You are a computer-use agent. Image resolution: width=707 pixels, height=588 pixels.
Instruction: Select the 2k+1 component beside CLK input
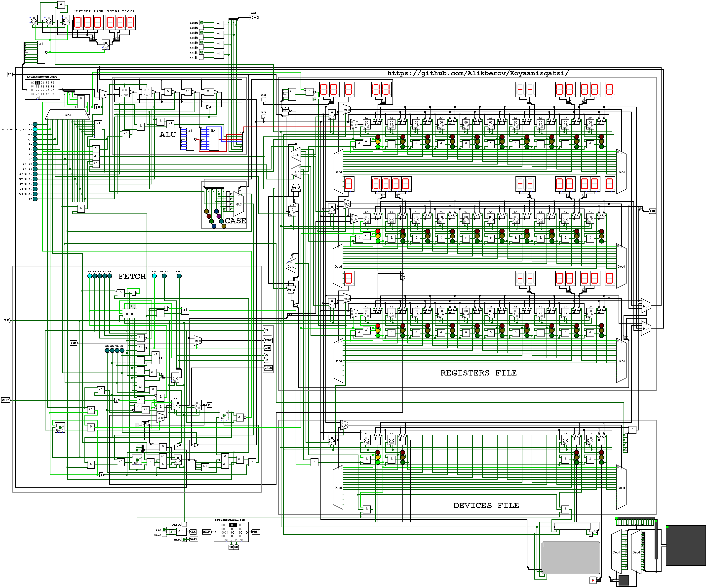(x=181, y=531)
